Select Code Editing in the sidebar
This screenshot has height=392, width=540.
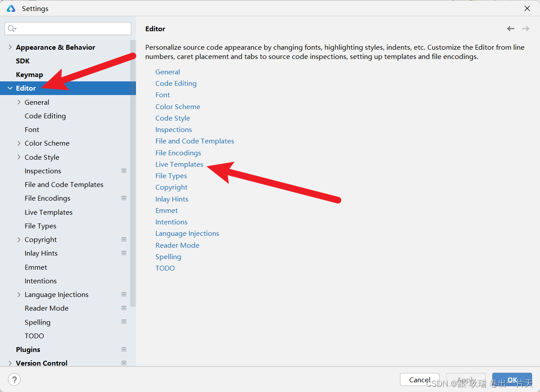tap(45, 116)
